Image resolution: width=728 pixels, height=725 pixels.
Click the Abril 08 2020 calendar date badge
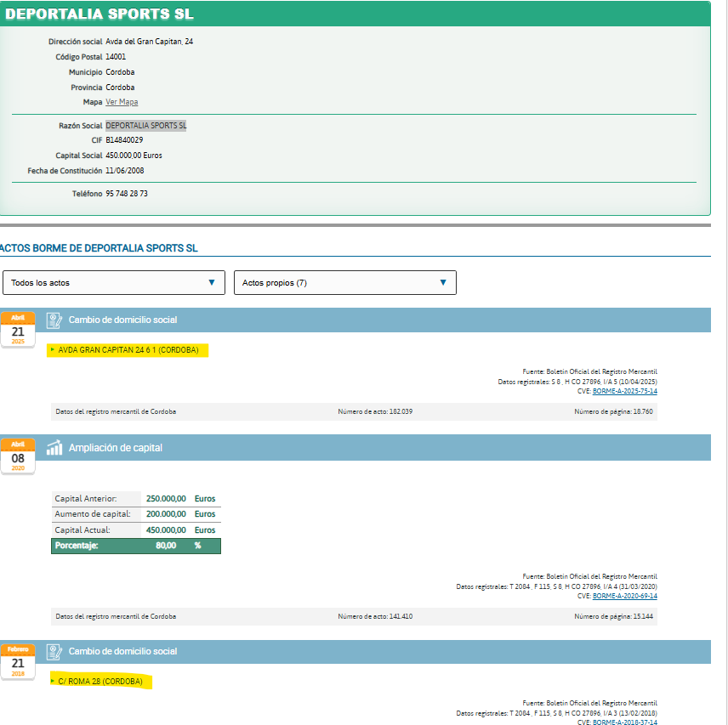click(x=18, y=456)
